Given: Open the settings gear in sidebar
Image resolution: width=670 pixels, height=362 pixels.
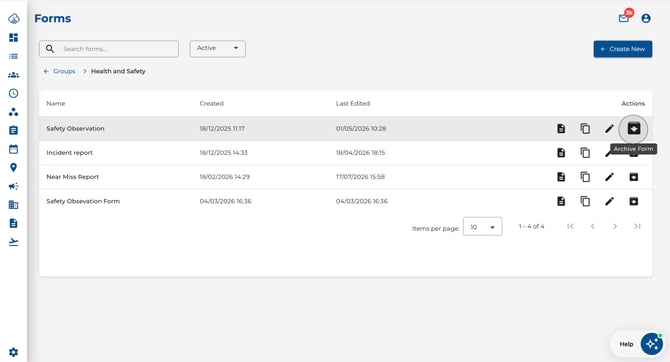Looking at the screenshot, I should (x=14, y=352).
